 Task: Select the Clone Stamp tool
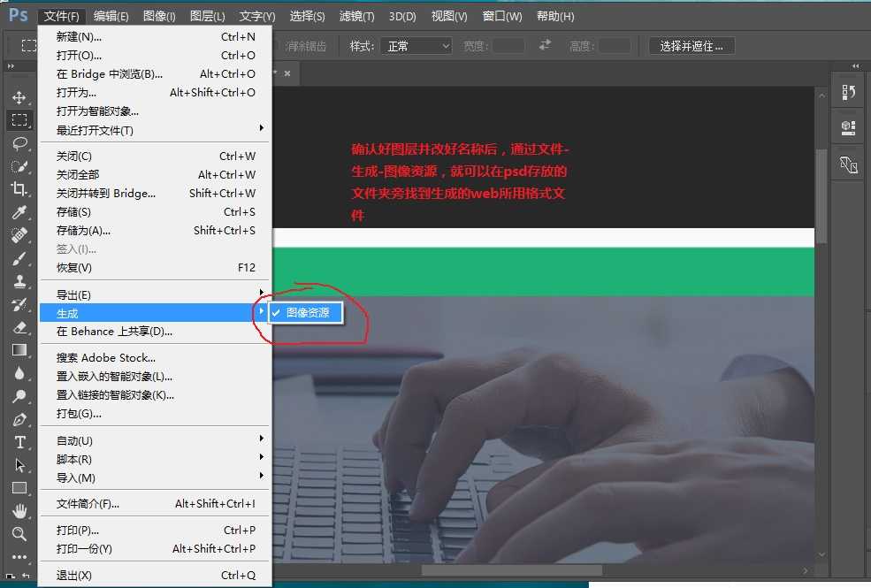pyautogui.click(x=19, y=281)
